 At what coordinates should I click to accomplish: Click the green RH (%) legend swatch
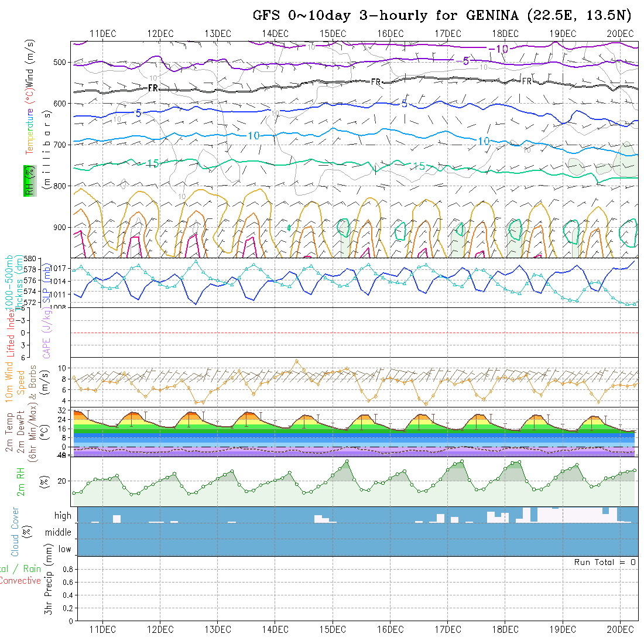pyautogui.click(x=28, y=181)
